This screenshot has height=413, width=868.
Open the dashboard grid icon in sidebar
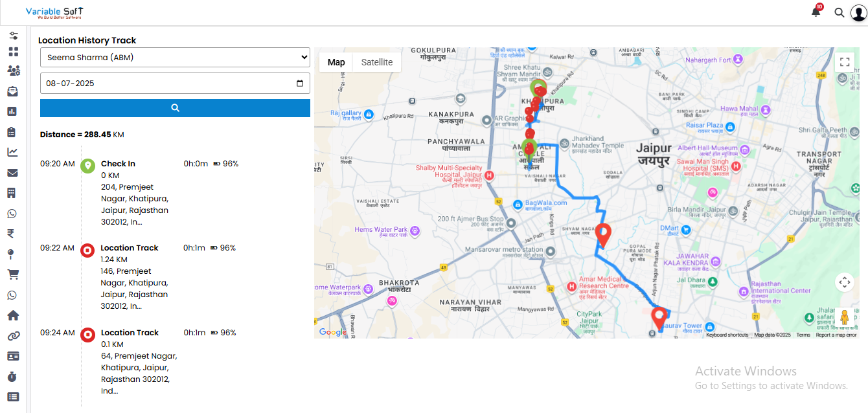click(13, 52)
